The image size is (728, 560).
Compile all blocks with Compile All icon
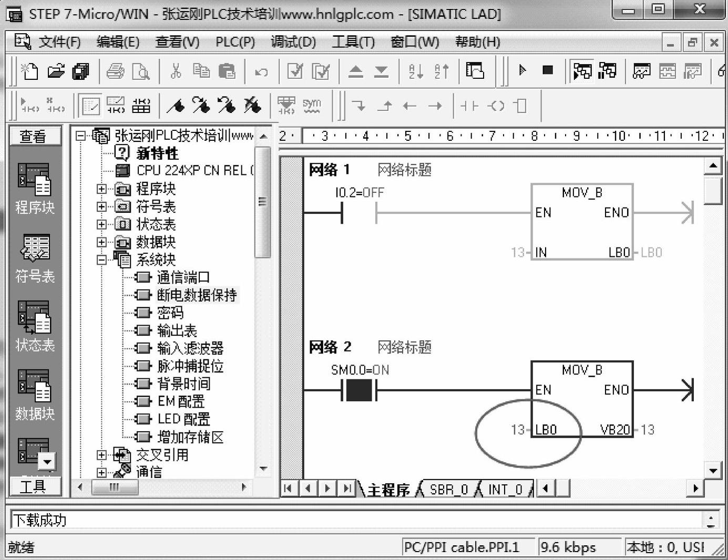[321, 71]
